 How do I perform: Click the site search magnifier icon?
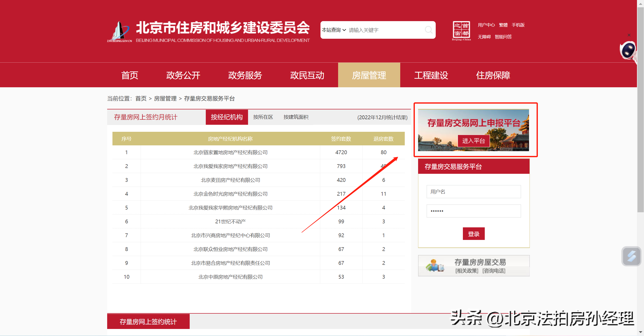point(429,30)
